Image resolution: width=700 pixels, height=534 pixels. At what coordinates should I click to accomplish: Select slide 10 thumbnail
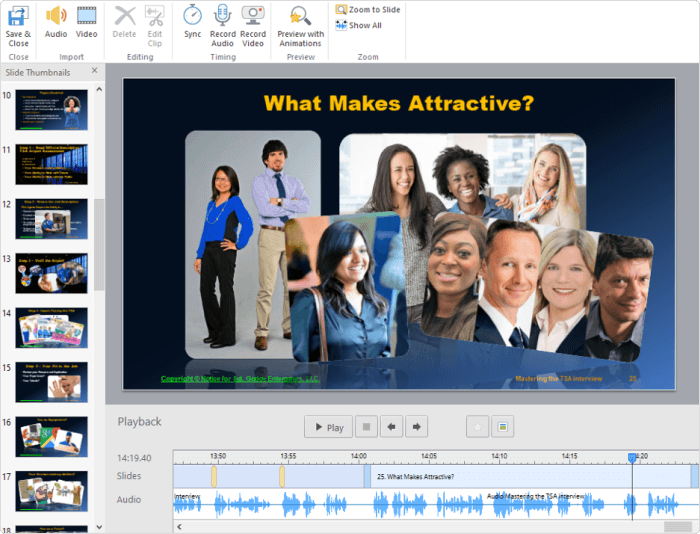(51, 110)
